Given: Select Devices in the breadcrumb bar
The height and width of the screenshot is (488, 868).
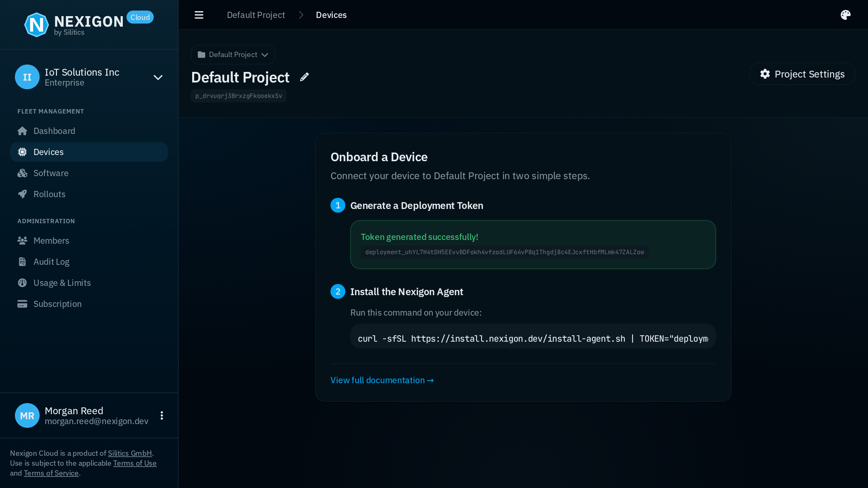Looking at the screenshot, I should tap(331, 15).
